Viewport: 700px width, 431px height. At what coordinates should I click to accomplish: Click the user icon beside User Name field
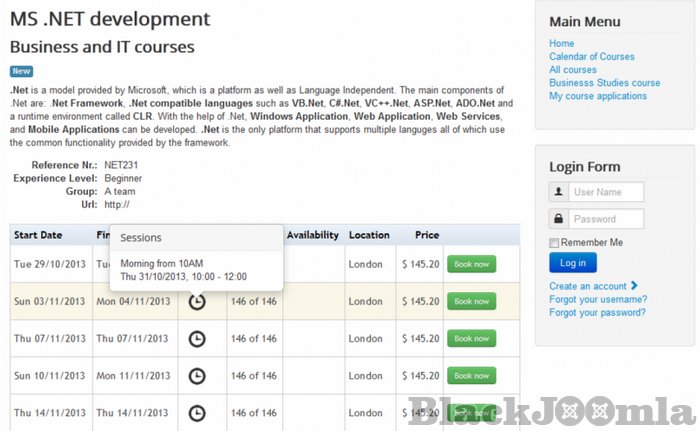[x=558, y=192]
